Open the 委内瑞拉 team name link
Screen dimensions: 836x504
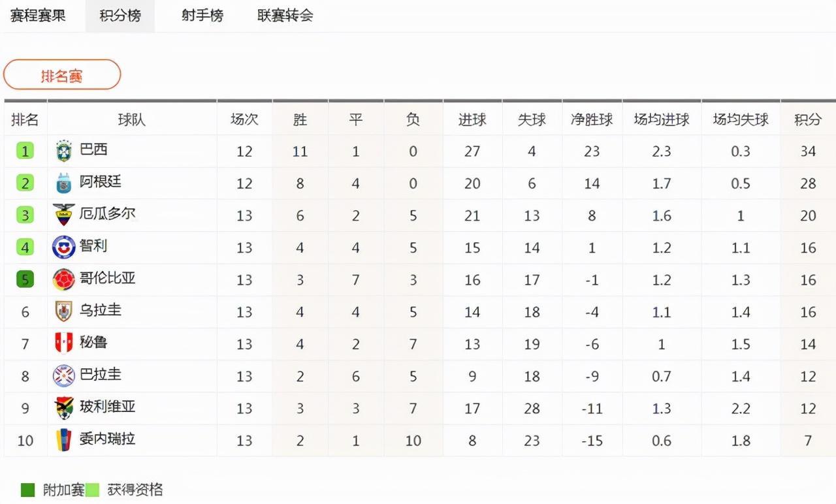[108, 439]
